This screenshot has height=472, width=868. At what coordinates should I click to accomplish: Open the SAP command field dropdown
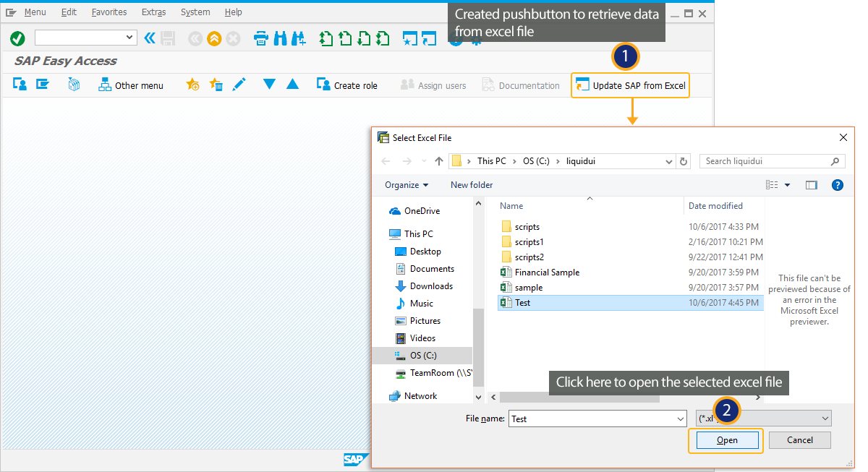coord(130,38)
